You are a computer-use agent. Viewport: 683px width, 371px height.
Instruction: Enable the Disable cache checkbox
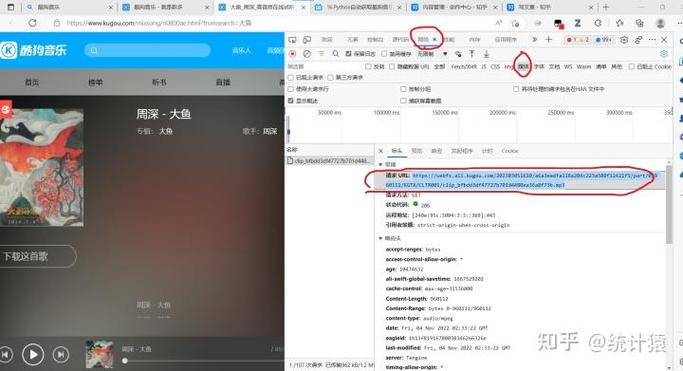click(384, 54)
